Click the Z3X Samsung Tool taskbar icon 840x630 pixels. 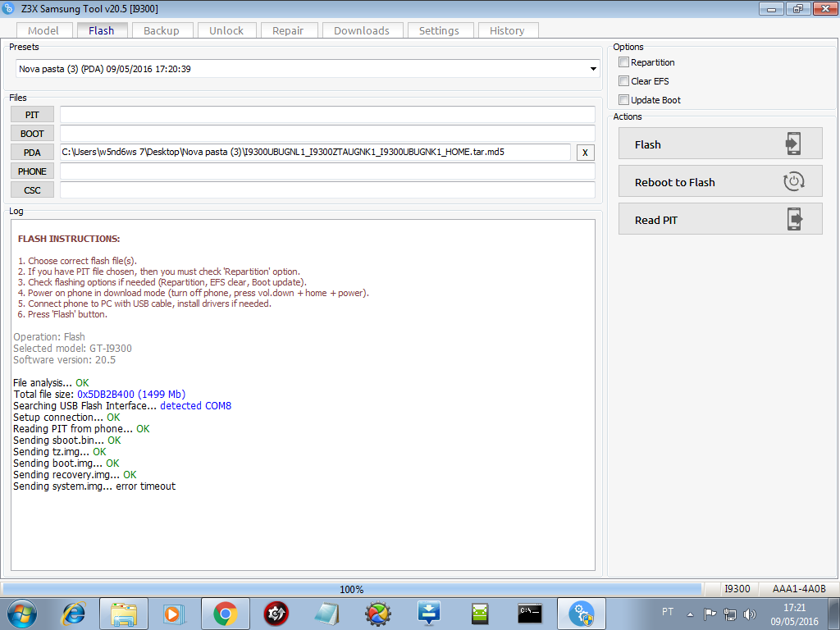pyautogui.click(x=582, y=614)
